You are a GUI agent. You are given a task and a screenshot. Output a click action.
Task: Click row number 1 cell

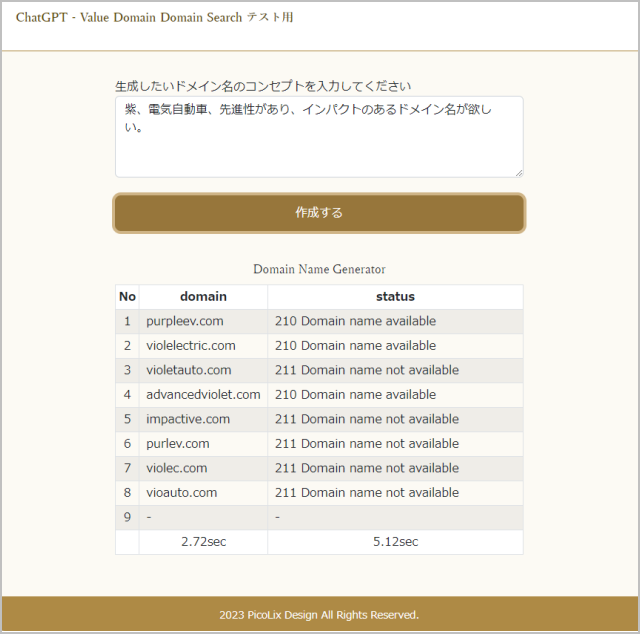pyautogui.click(x=127, y=321)
